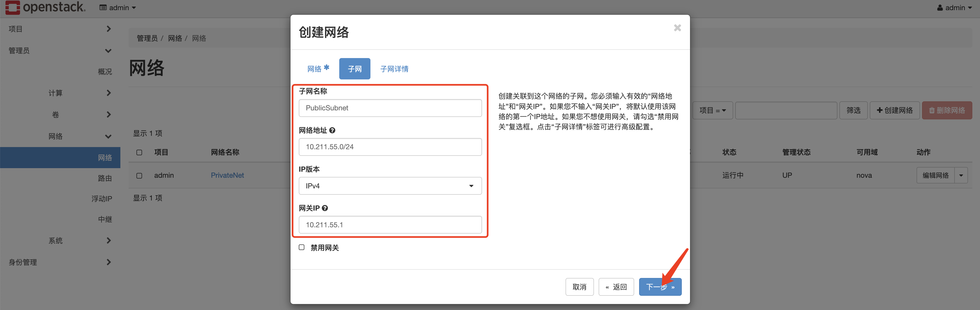The image size is (980, 310).
Task: Close the 创建网络 dialog with the X
Action: [677, 27]
